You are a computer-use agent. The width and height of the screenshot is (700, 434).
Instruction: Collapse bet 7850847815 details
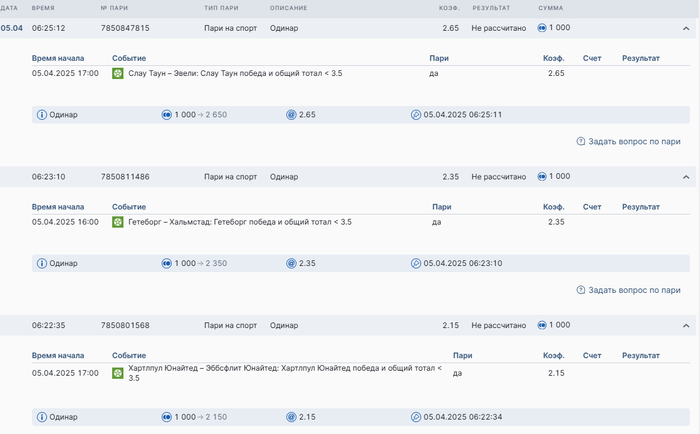pos(686,28)
